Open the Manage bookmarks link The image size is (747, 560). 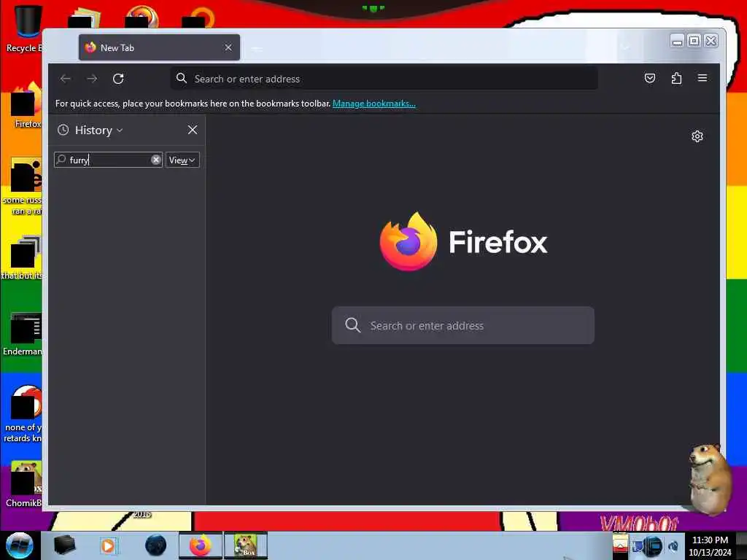374,104
